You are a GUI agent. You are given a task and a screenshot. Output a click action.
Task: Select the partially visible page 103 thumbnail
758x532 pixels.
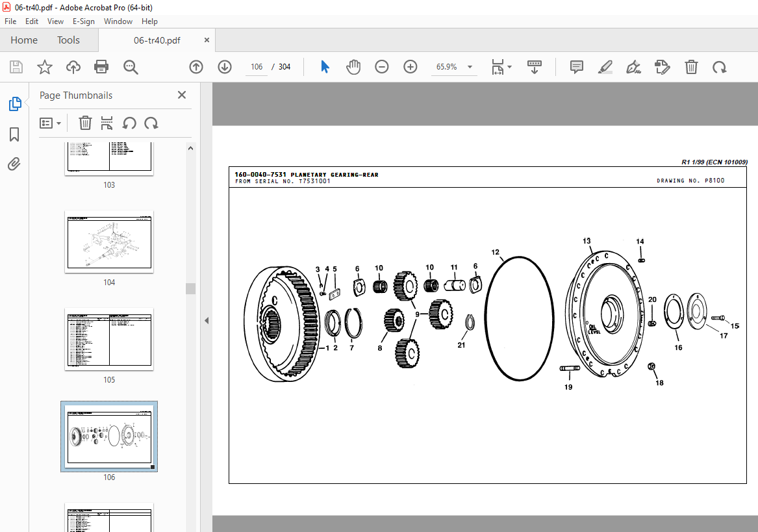(x=109, y=158)
